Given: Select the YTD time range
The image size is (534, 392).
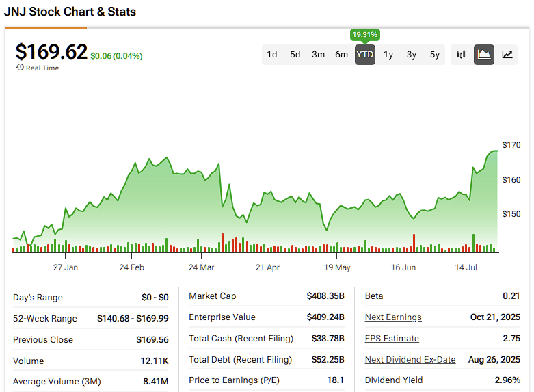Looking at the screenshot, I should tap(365, 55).
